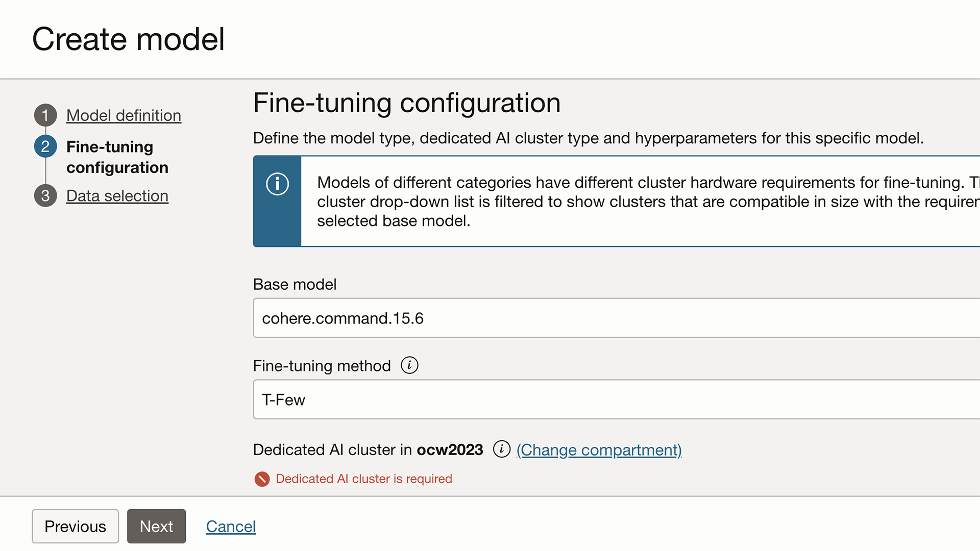This screenshot has height=551, width=980.
Task: Click the info icon in the blue banner
Action: tap(277, 184)
